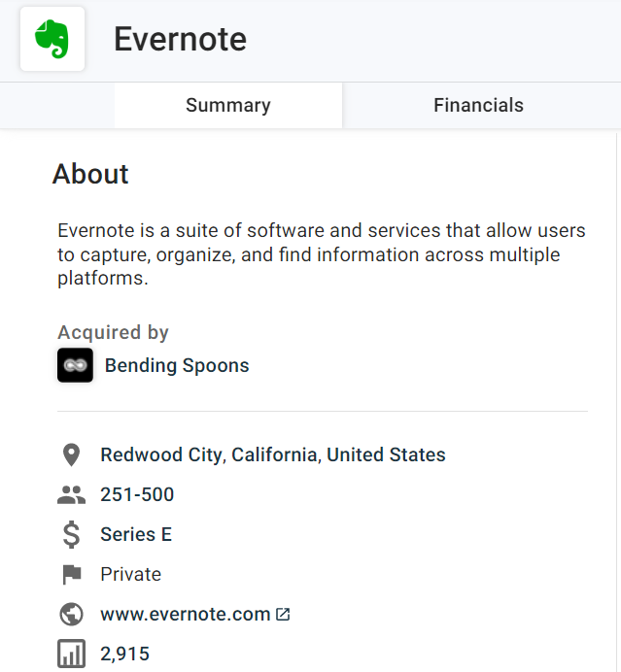Open the Financials tab
Viewport: 621px width, 672px height.
478,106
